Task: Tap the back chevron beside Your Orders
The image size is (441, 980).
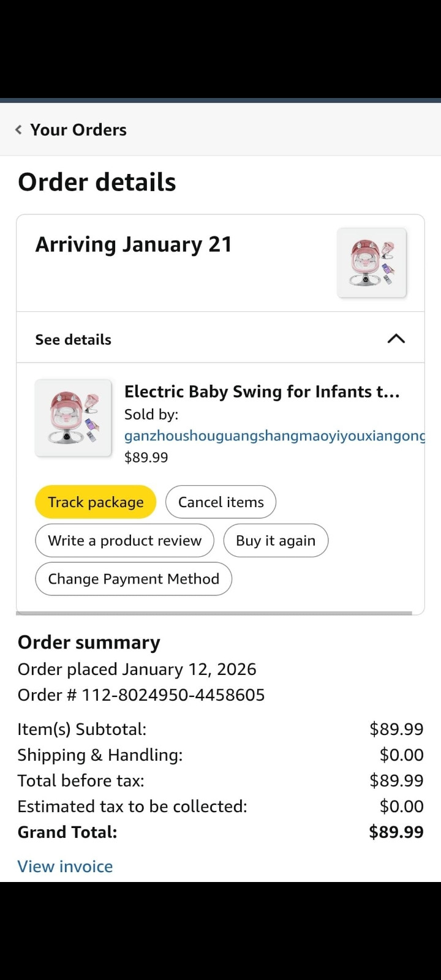Action: pyautogui.click(x=18, y=130)
